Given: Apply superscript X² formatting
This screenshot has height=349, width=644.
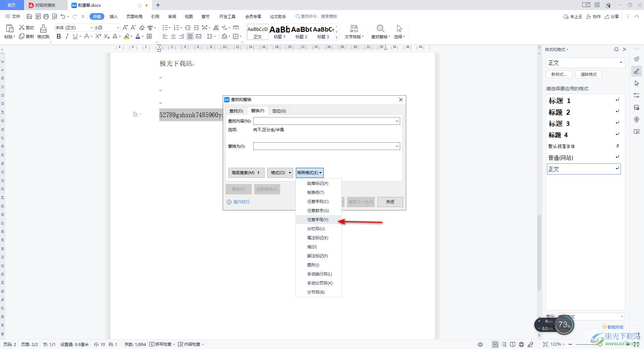Looking at the screenshot, I should (98, 36).
